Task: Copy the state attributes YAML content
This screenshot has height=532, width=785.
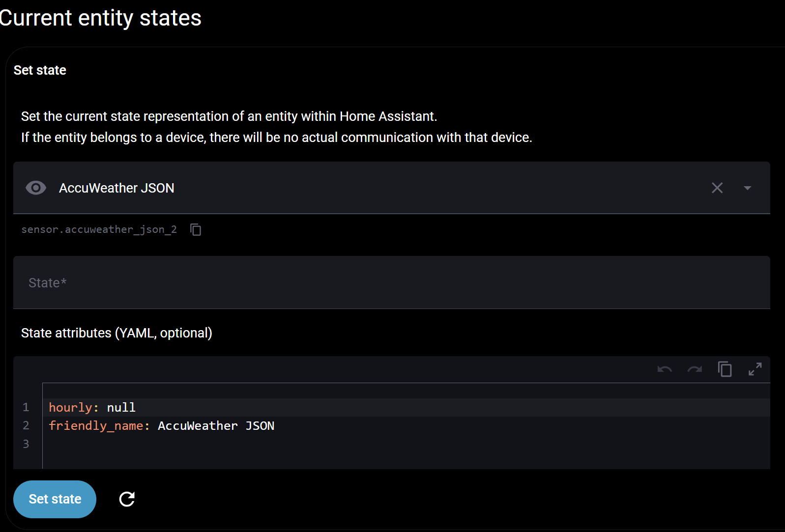Action: coord(725,369)
